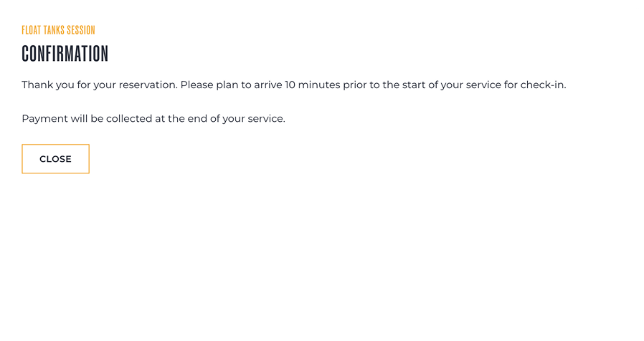Dismiss the confirmation via the CLOSE text
Viewport: 644px width, 341px height.
55,159
